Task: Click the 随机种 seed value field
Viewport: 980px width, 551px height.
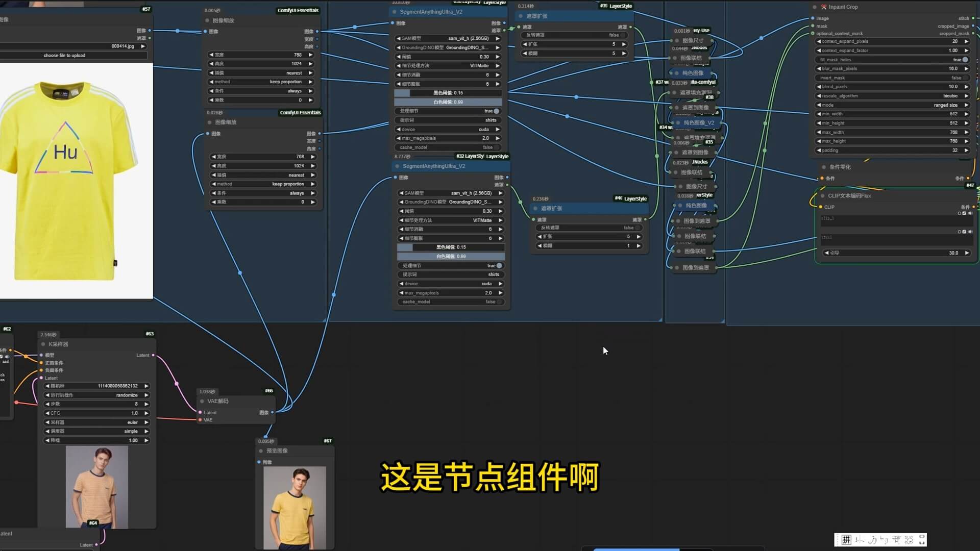Action: click(97, 386)
